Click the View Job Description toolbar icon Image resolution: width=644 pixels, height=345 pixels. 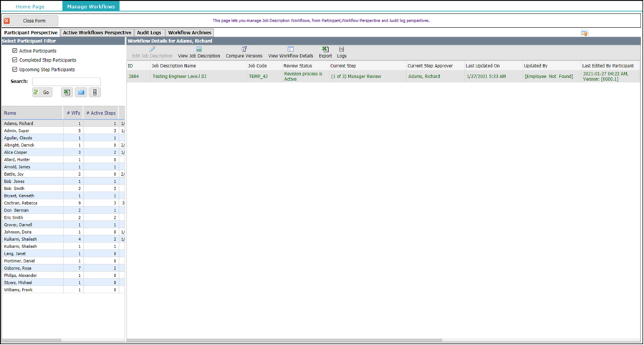198,49
